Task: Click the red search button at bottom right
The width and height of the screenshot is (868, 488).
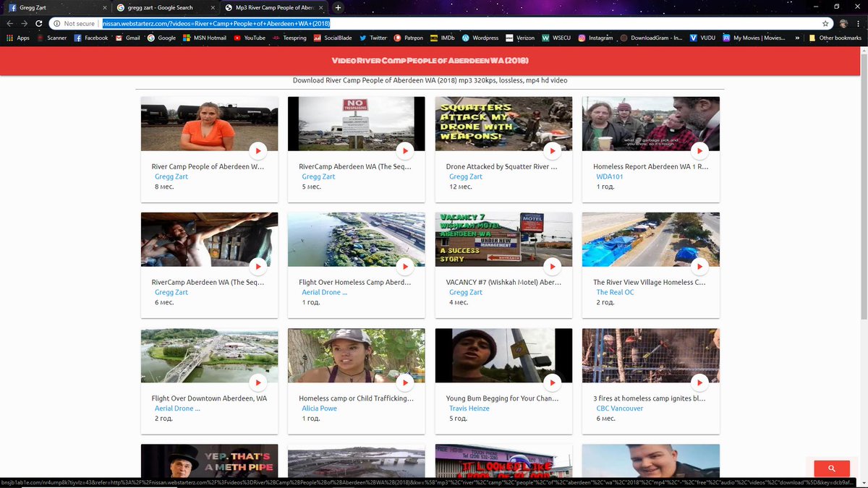Action: tap(832, 468)
